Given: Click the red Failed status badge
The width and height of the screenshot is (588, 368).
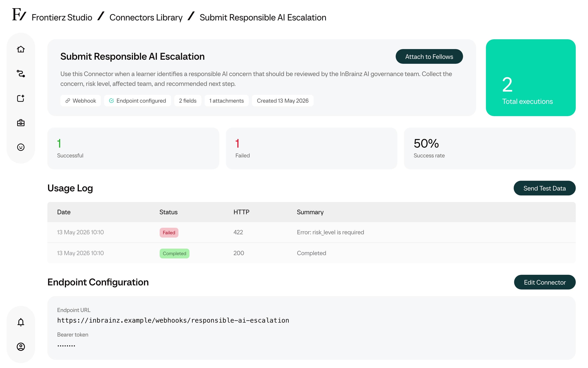Looking at the screenshot, I should coord(169,232).
